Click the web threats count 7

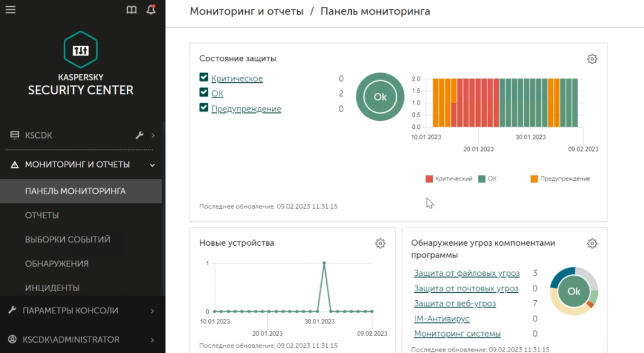pos(534,303)
